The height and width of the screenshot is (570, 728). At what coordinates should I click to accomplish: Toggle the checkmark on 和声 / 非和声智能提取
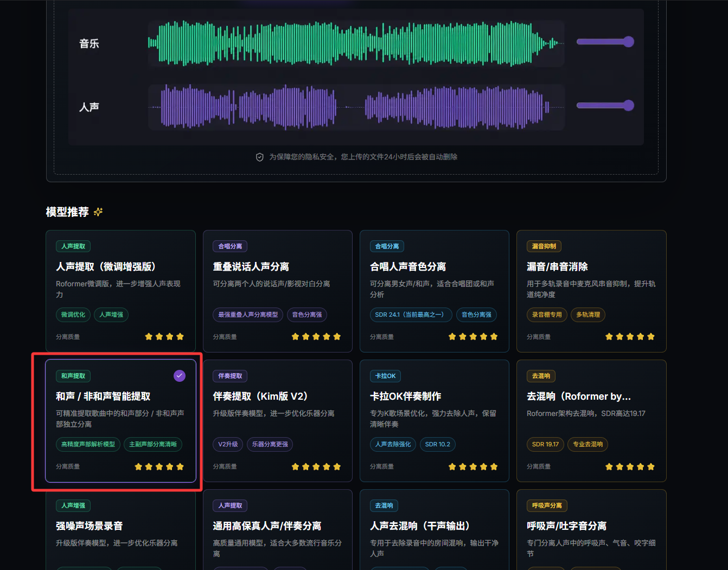pos(180,376)
